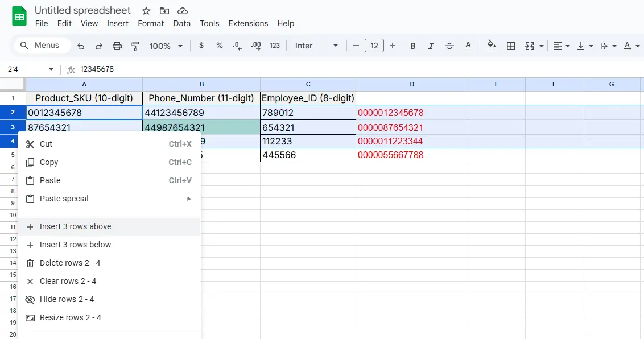Image resolution: width=644 pixels, height=339 pixels.
Task: Click the Menus search button
Action: pos(40,46)
